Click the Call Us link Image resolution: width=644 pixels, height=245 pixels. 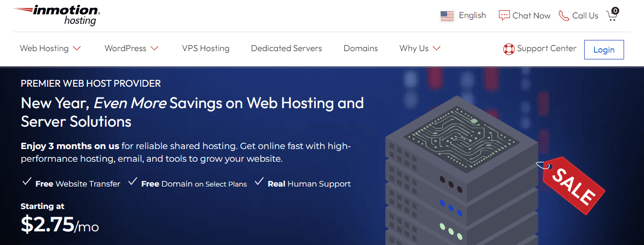(585, 16)
